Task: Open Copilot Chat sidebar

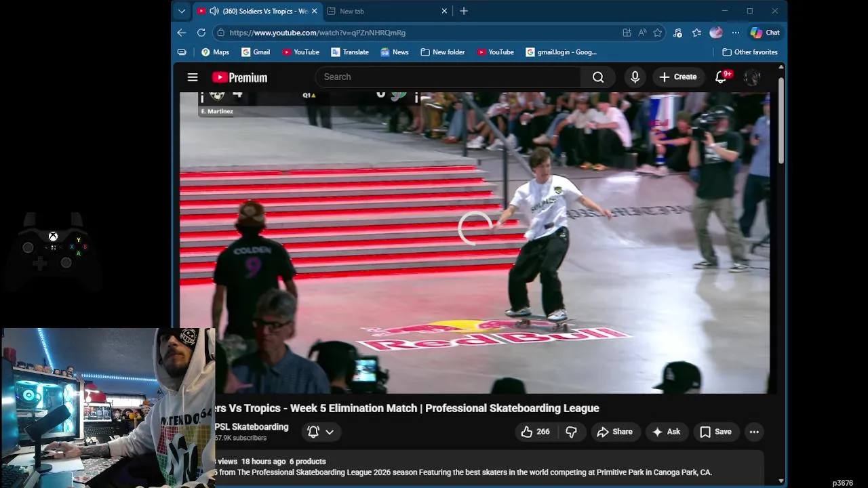Action: [765, 33]
